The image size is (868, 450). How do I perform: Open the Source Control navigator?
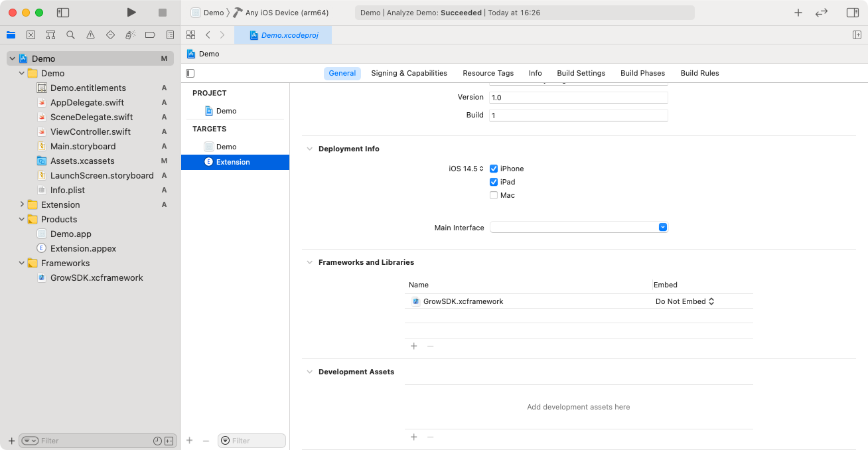(x=31, y=35)
